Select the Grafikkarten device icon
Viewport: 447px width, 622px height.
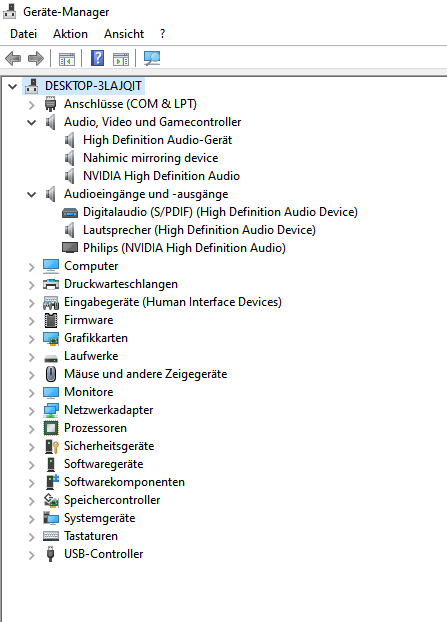51,338
